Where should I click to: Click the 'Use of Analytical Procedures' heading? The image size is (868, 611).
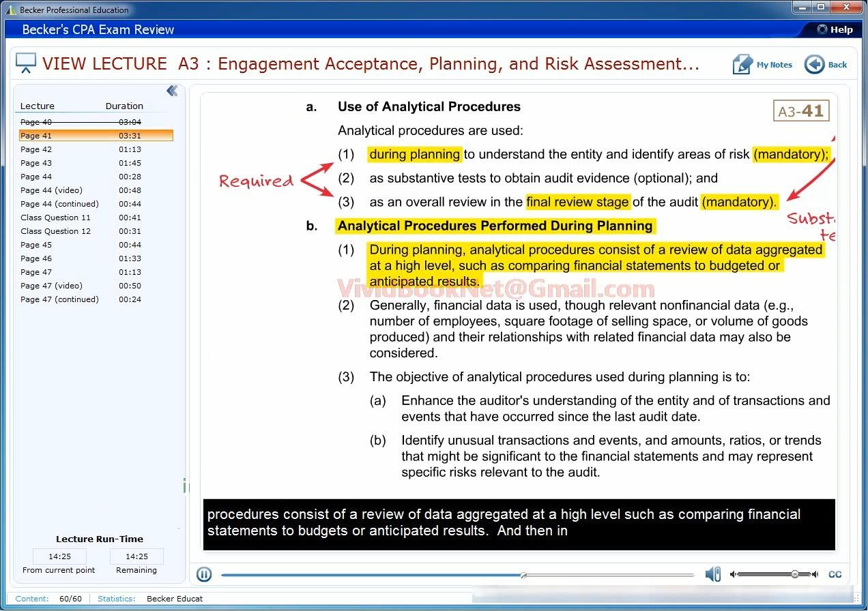[429, 106]
